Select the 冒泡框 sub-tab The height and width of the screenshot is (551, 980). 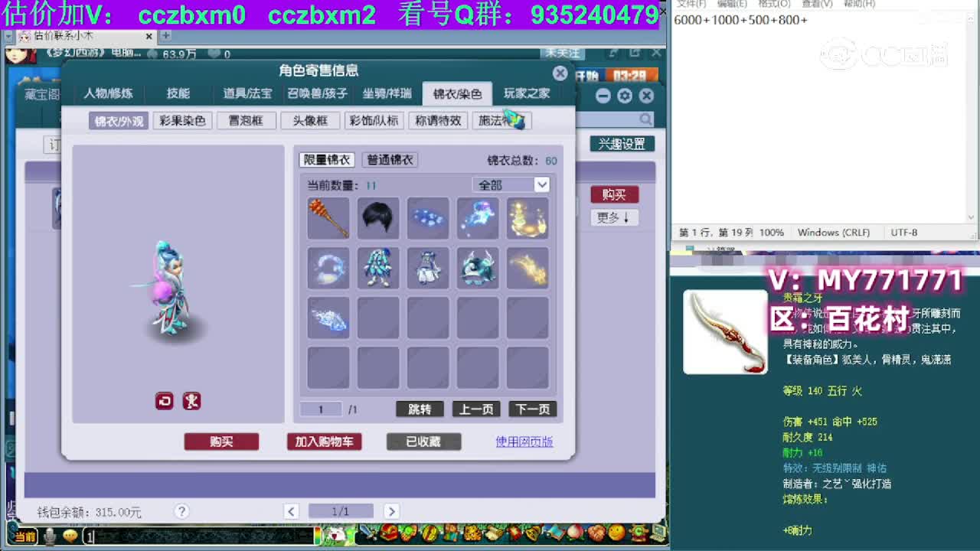pos(246,121)
